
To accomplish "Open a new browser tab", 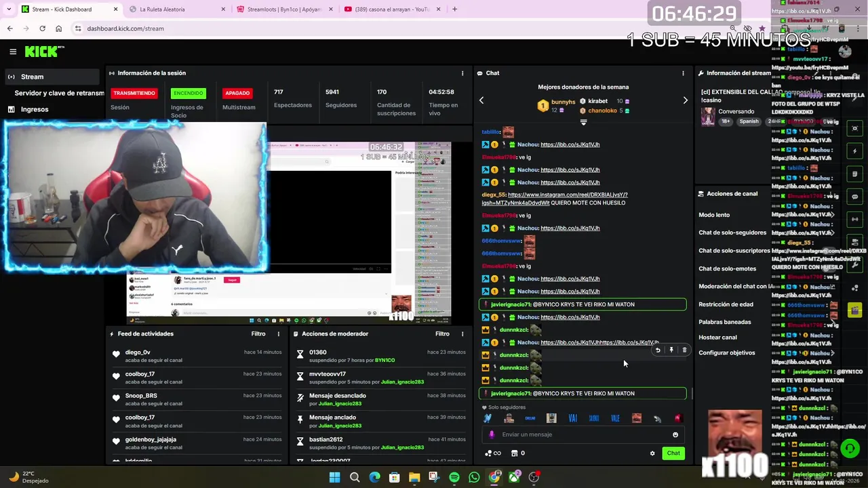I will coord(454,9).
